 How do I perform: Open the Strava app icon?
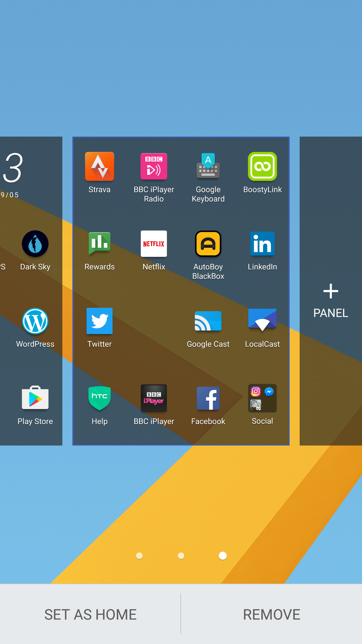(x=100, y=167)
